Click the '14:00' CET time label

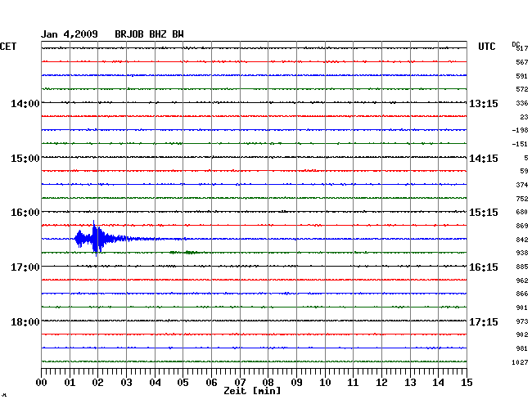click(25, 103)
